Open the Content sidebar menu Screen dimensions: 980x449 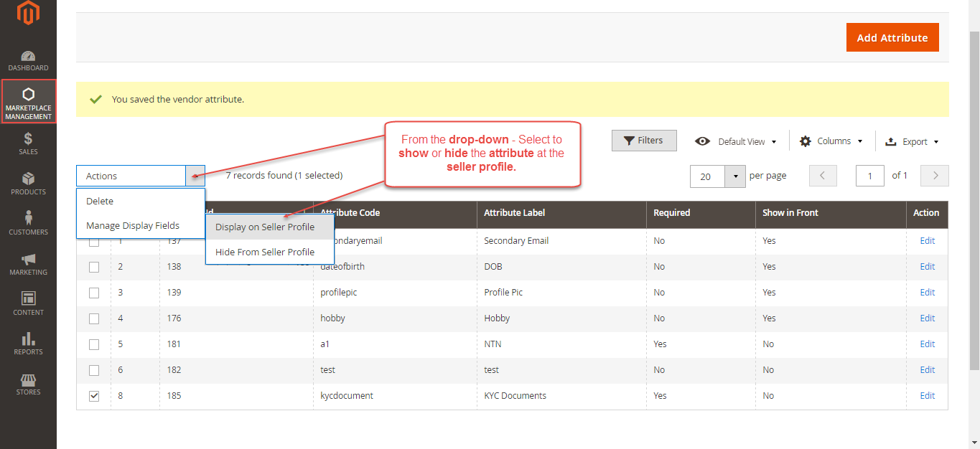pos(28,303)
